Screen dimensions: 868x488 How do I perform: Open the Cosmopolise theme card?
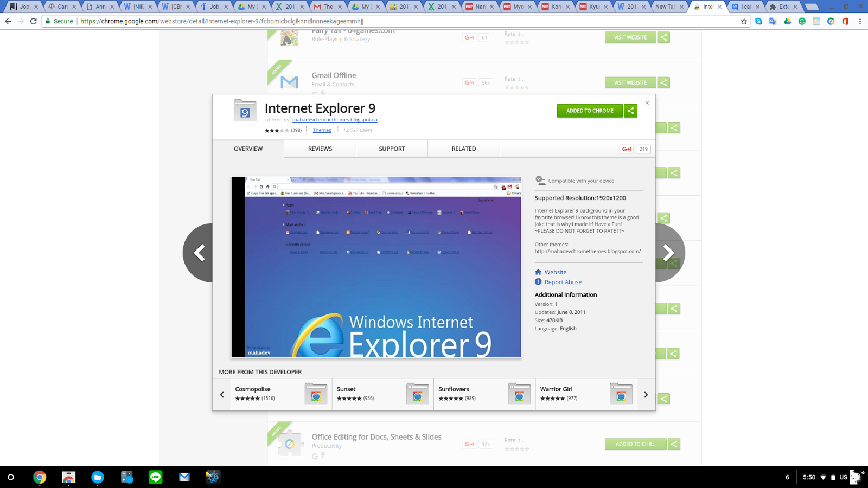[281, 394]
